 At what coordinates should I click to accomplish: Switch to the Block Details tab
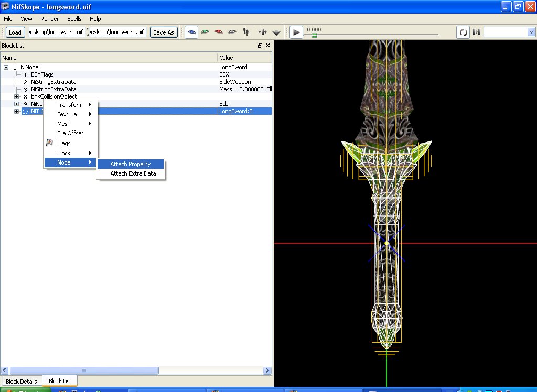click(22, 381)
